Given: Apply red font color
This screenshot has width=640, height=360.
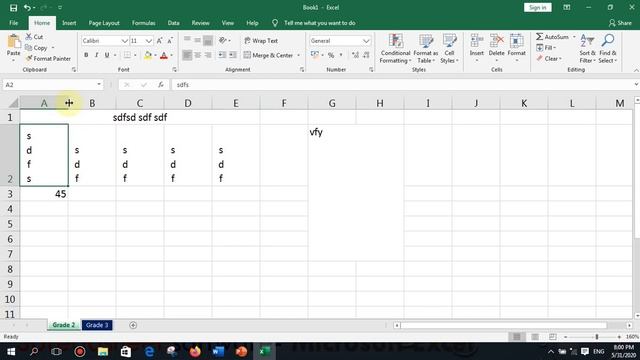Looking at the screenshot, I should pyautogui.click(x=164, y=55).
